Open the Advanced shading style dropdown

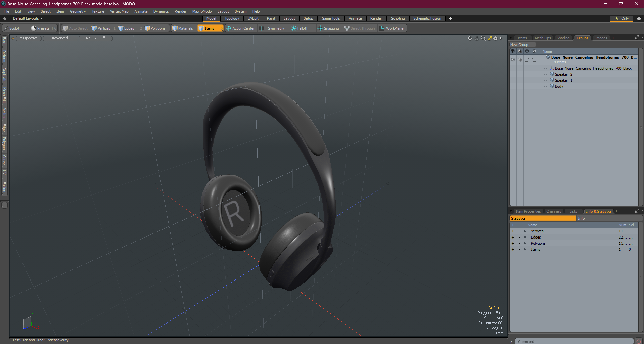[x=60, y=38]
